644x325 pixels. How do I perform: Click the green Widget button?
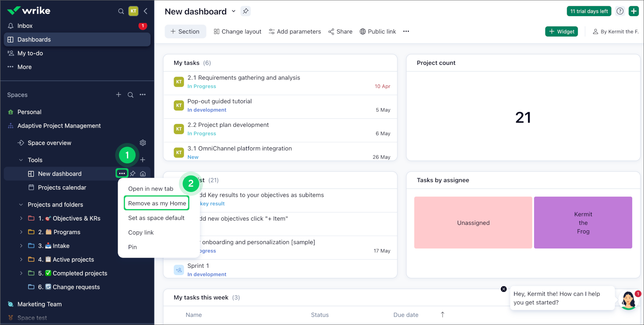pos(561,31)
